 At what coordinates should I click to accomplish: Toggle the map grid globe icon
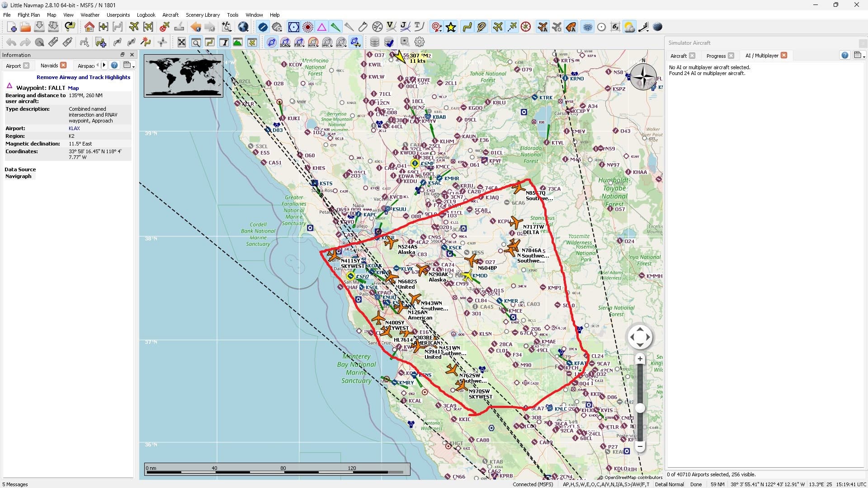tap(587, 27)
